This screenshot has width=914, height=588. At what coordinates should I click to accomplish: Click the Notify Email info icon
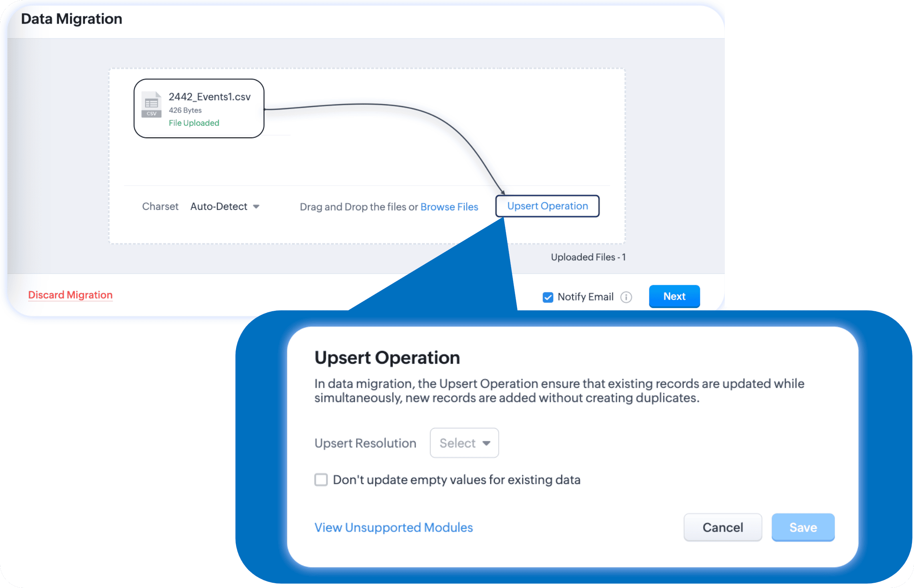pos(626,297)
